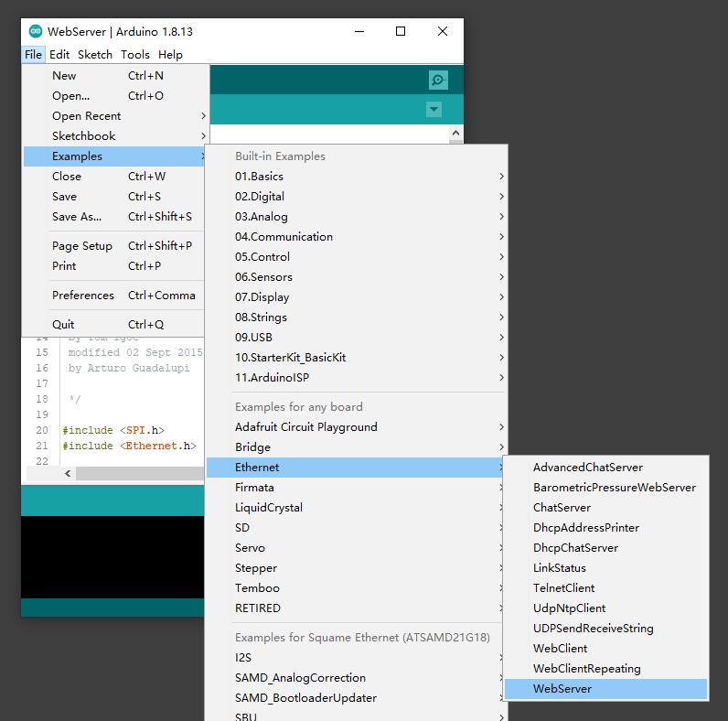Expand the 03.Analog examples

(356, 217)
